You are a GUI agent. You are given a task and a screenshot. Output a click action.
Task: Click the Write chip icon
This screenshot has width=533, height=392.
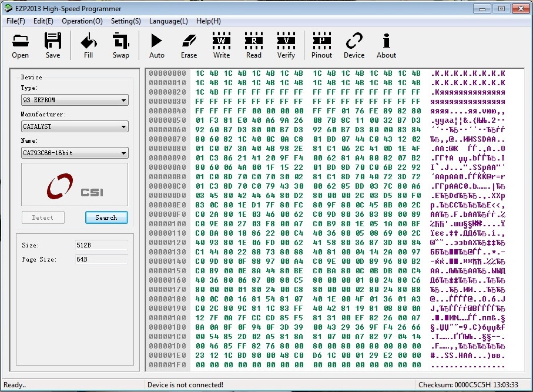(222, 45)
